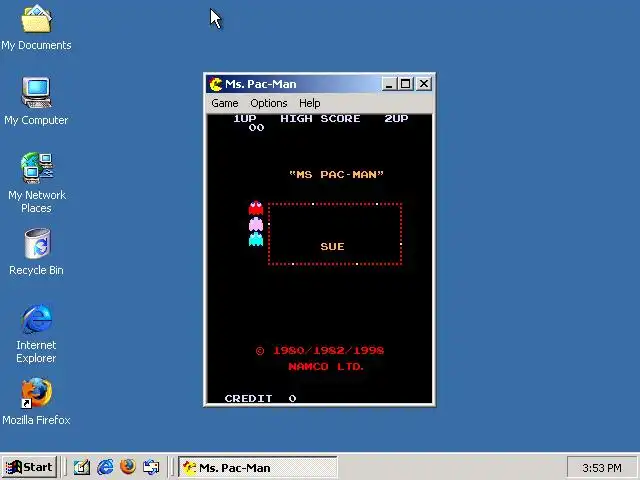Launch Firefox from quick launch bar
This screenshot has height=480, width=640.
point(128,467)
